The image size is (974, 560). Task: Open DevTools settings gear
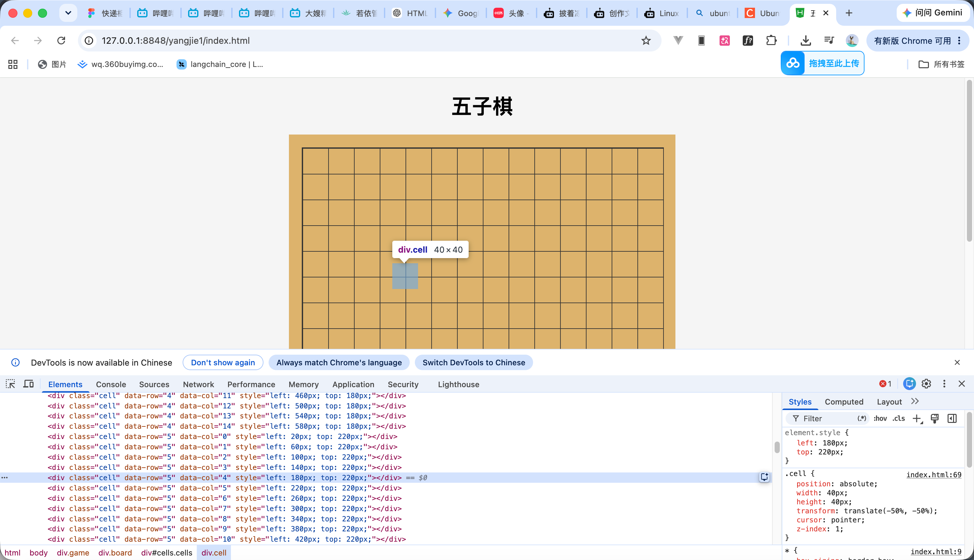(x=926, y=384)
